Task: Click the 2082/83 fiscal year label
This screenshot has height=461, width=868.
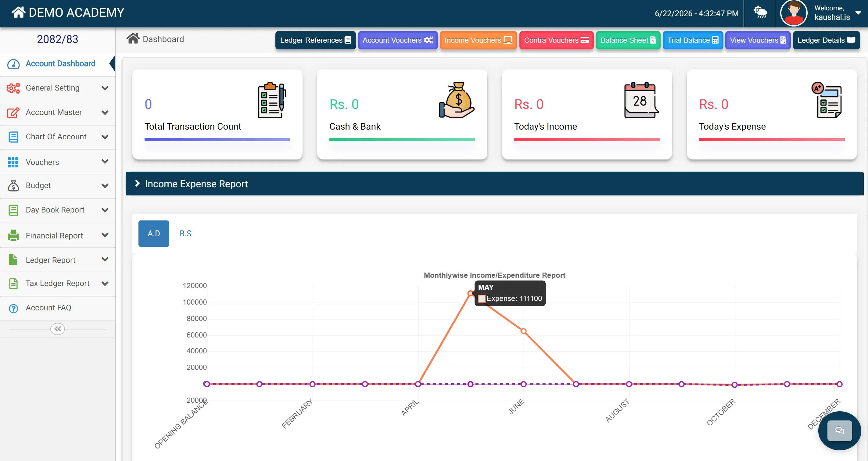Action: [x=58, y=39]
